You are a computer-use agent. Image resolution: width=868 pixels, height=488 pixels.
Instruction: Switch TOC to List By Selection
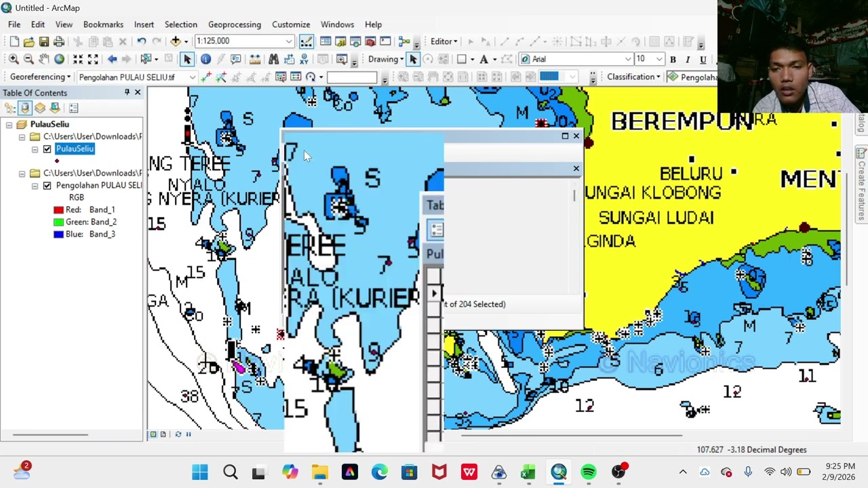tap(55, 108)
